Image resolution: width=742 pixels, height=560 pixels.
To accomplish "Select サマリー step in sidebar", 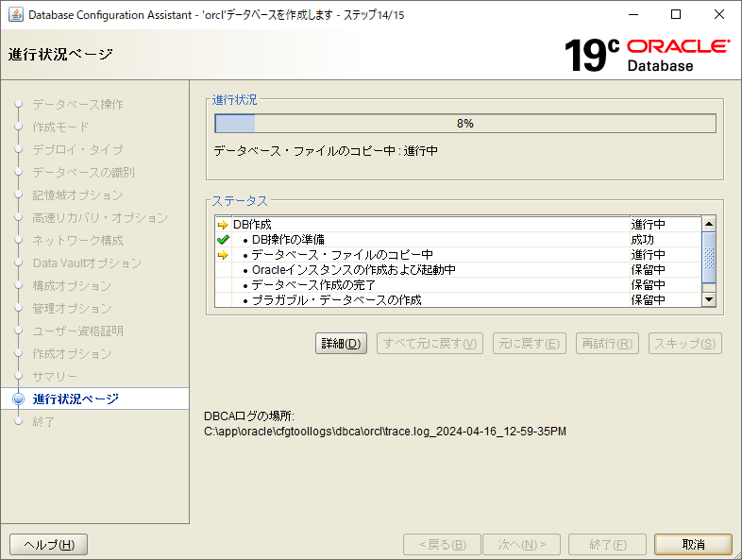I will pos(55,377).
